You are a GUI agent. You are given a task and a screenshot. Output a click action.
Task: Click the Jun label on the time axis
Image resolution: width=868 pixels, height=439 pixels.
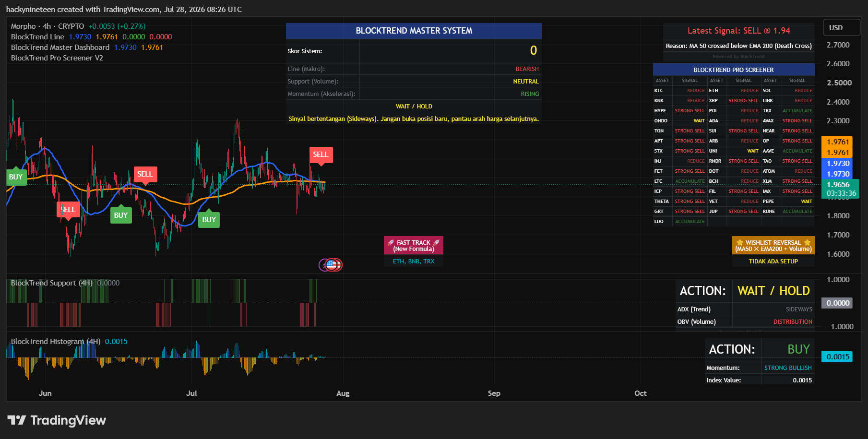click(45, 393)
